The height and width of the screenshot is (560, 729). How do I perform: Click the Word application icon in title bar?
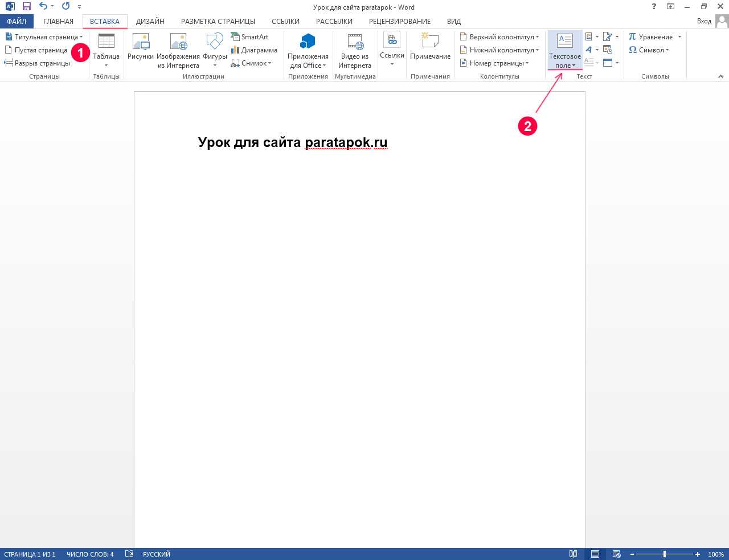coord(10,7)
